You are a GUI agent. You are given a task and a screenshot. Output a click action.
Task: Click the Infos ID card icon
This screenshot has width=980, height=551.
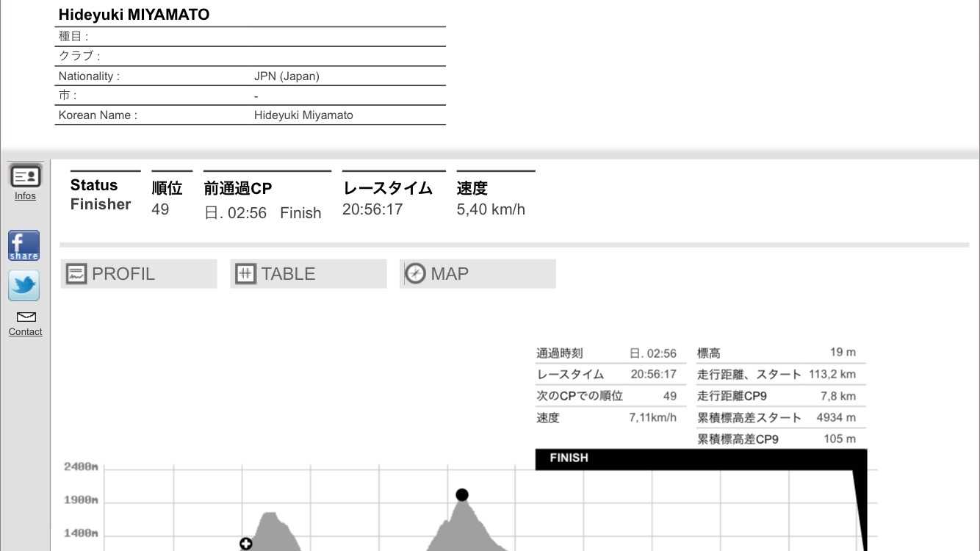pos(25,176)
